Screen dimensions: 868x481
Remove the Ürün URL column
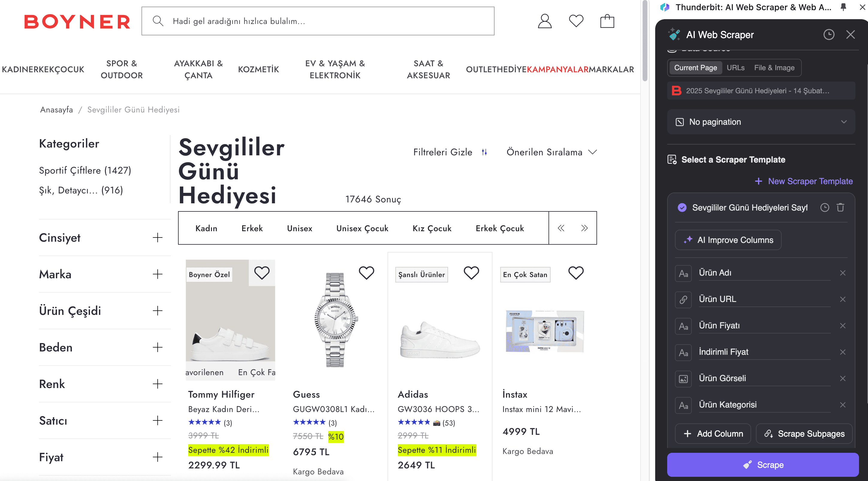click(x=843, y=299)
